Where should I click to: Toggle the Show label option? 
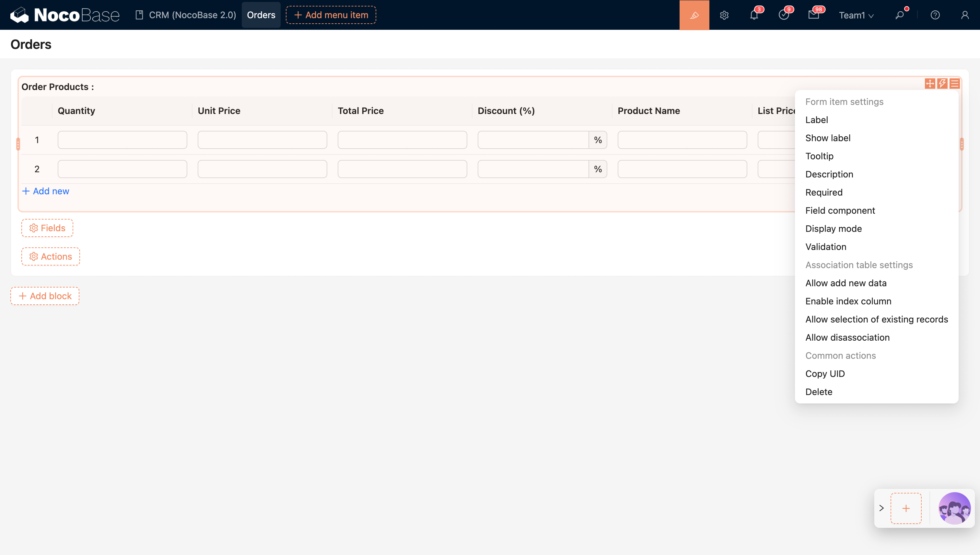tap(828, 138)
